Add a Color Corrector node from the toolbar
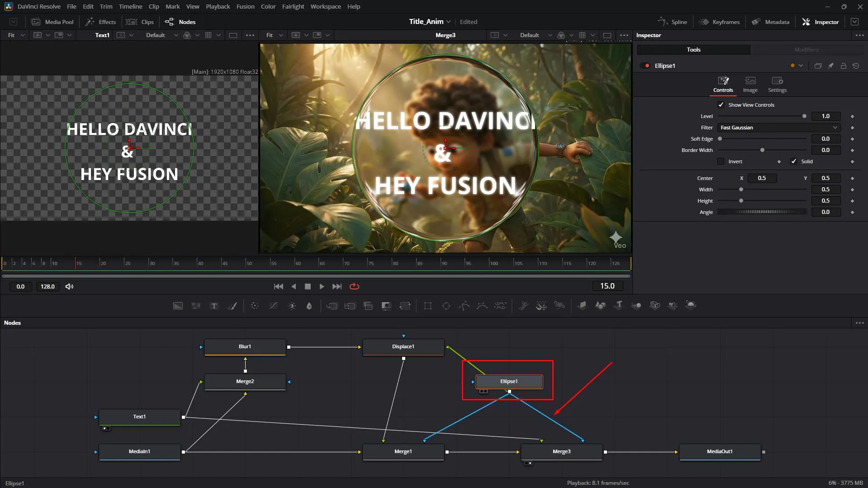 pyautogui.click(x=255, y=306)
